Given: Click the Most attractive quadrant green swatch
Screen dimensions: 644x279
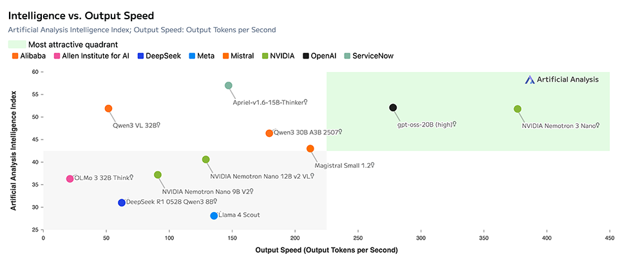Looking at the screenshot, I should click(17, 44).
